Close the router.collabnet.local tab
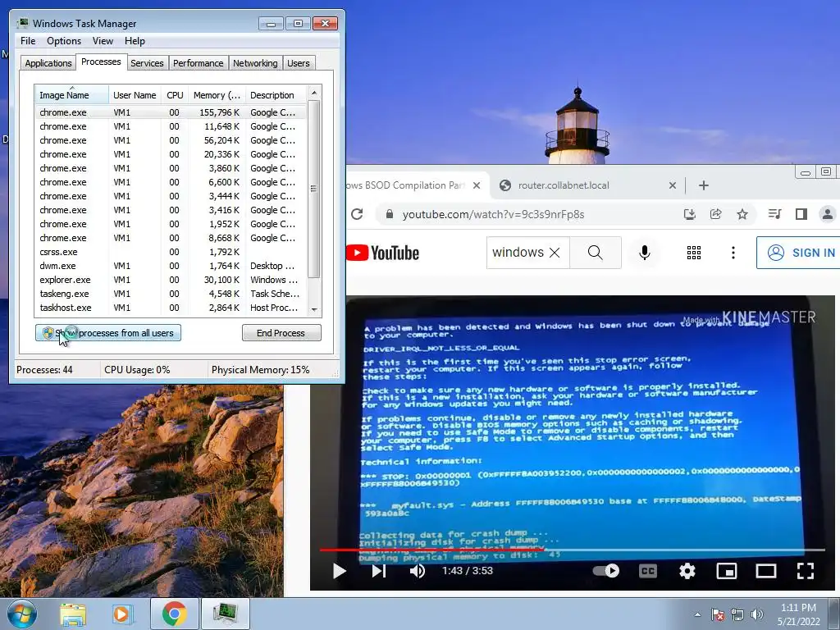Screen dimensions: 840x630 [x=673, y=185]
